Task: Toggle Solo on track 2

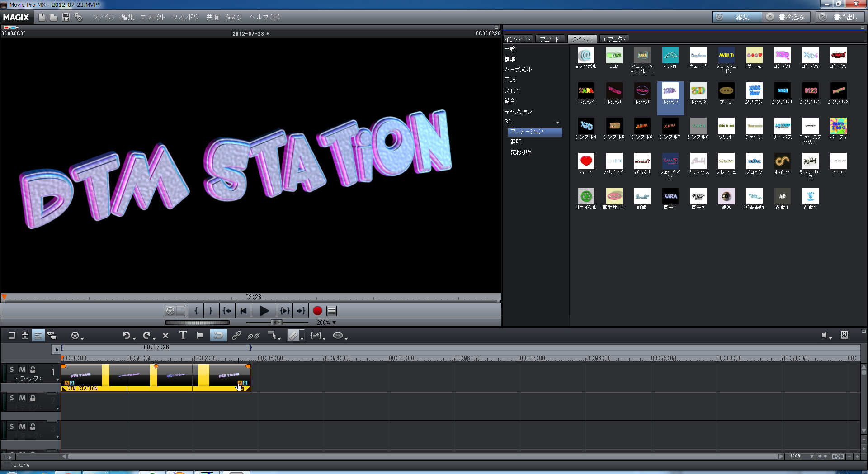Action: 12,398
